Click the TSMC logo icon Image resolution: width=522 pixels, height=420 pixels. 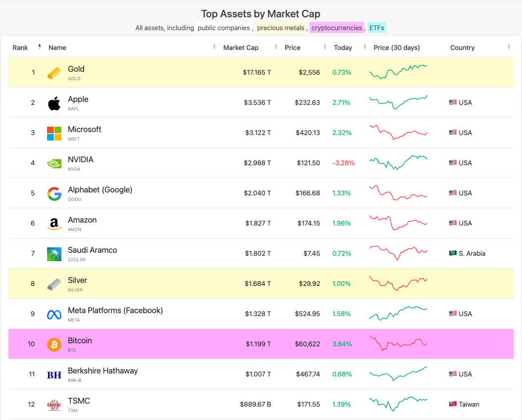click(x=54, y=405)
